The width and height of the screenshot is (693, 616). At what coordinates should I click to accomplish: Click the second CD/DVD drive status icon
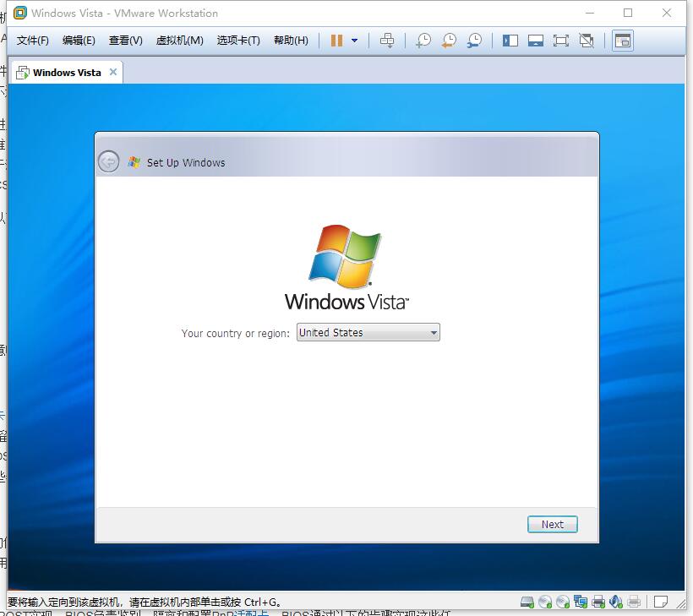[x=563, y=602]
